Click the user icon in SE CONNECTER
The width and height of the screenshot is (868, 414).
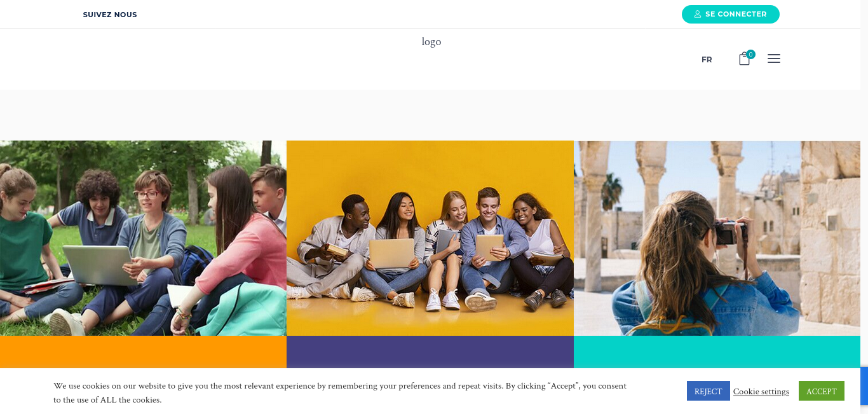(698, 14)
